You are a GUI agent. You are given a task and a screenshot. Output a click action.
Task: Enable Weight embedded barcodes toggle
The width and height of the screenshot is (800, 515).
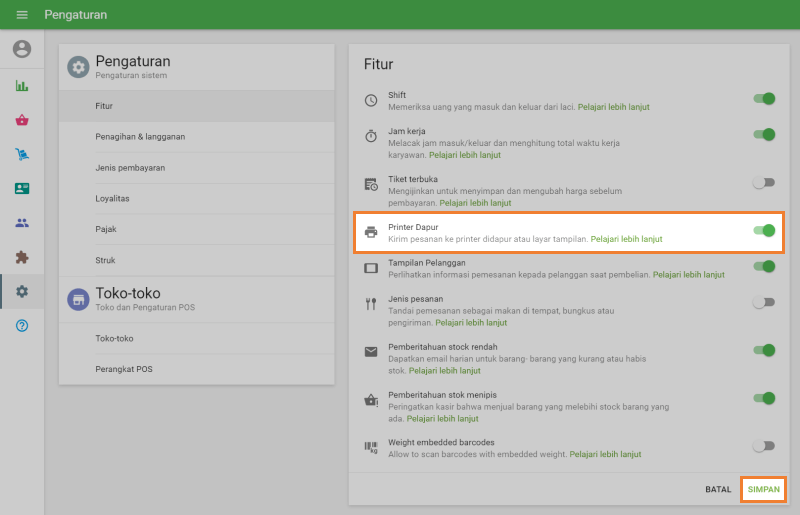tap(764, 446)
